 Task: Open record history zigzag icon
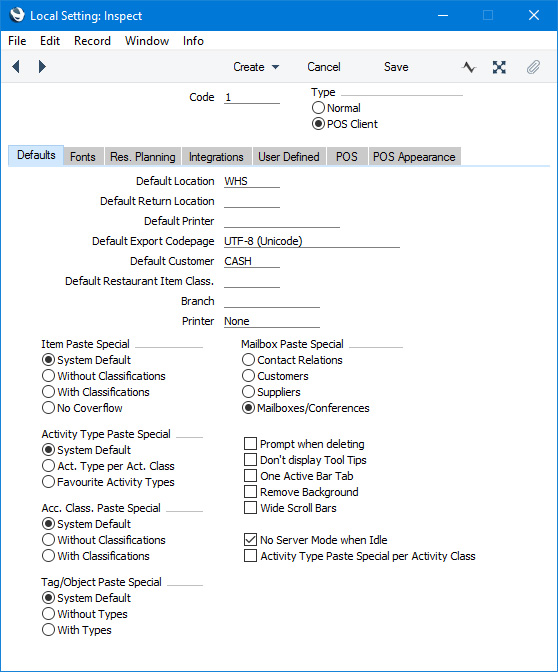click(469, 67)
